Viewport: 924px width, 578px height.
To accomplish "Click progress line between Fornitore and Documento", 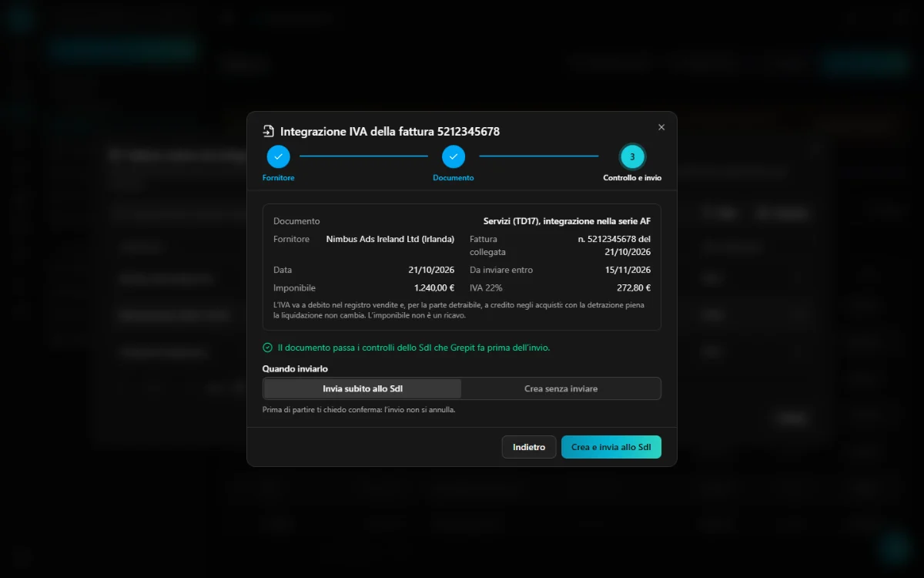I will pyautogui.click(x=363, y=156).
